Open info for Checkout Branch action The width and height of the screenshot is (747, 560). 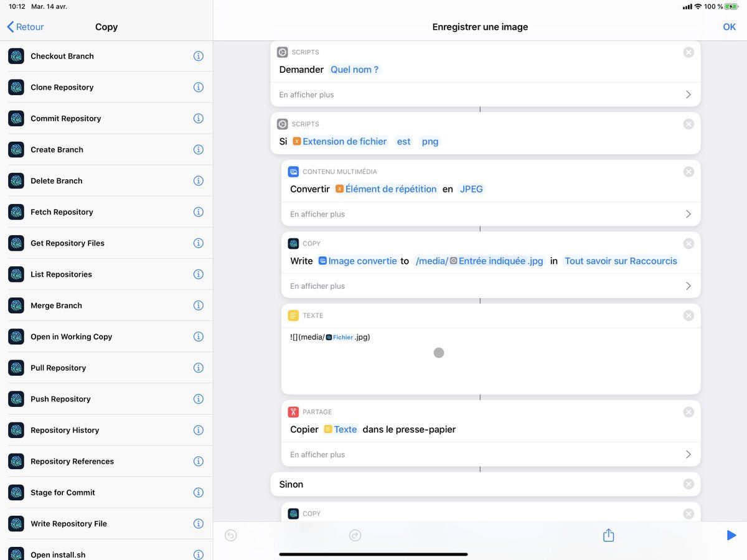click(199, 56)
